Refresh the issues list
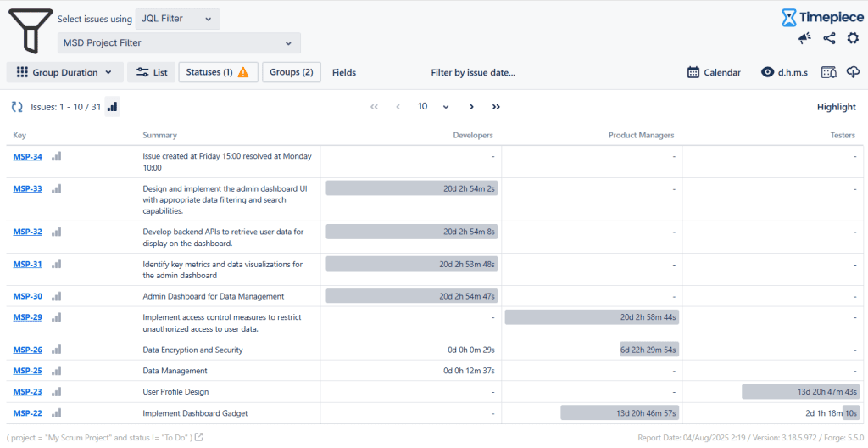The height and width of the screenshot is (448, 868). coord(17,106)
